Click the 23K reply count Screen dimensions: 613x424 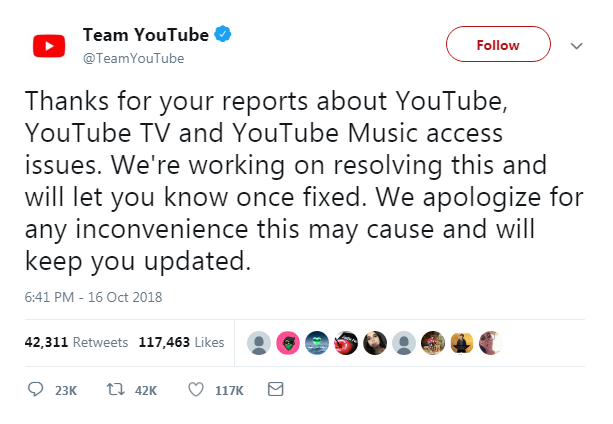(x=66, y=390)
